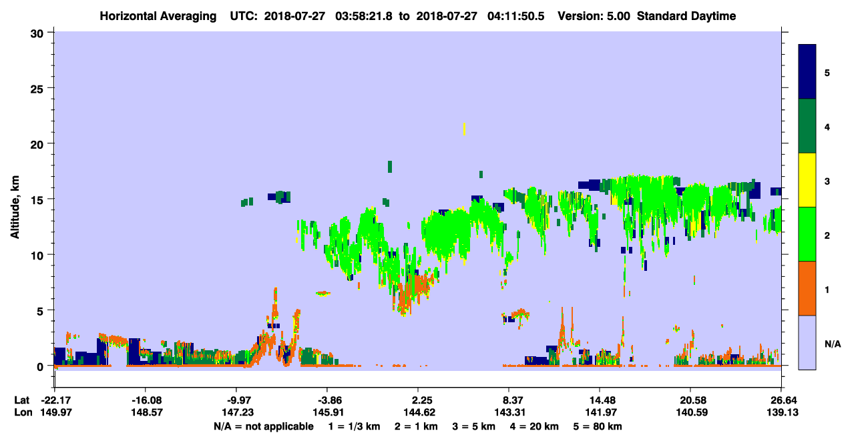The image size is (868, 445).
Task: Click the 'N/A = not applicable' legend text
Action: pos(264,426)
